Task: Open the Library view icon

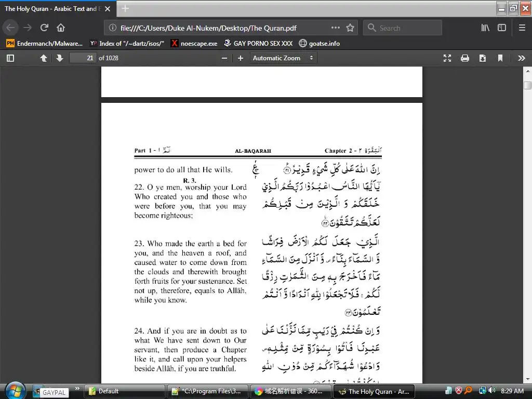Action: click(485, 28)
